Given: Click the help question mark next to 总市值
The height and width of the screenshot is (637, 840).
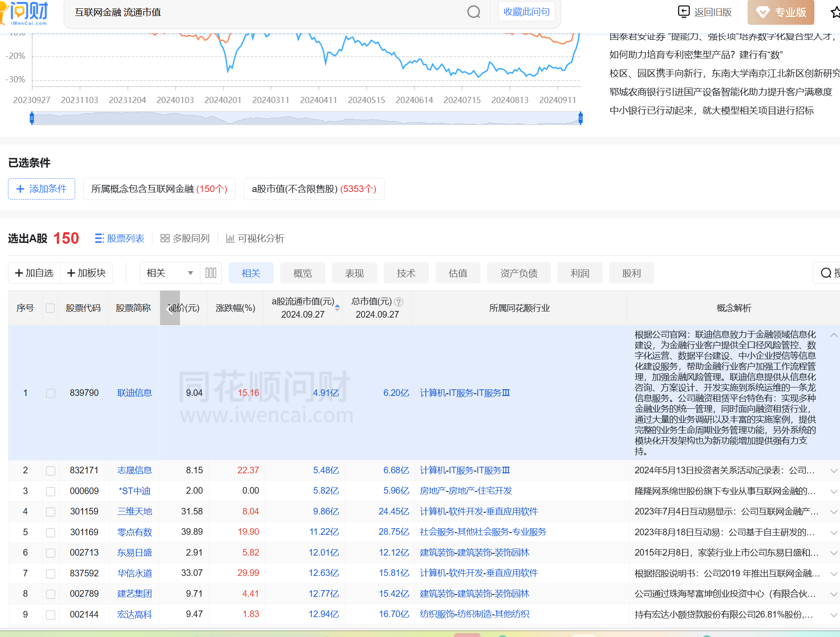Looking at the screenshot, I should point(398,302).
